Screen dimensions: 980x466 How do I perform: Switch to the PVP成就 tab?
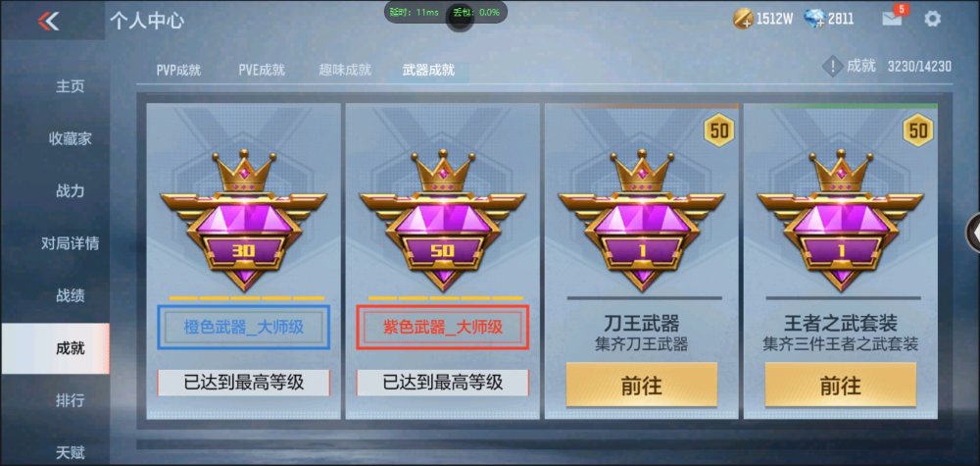tap(178, 70)
